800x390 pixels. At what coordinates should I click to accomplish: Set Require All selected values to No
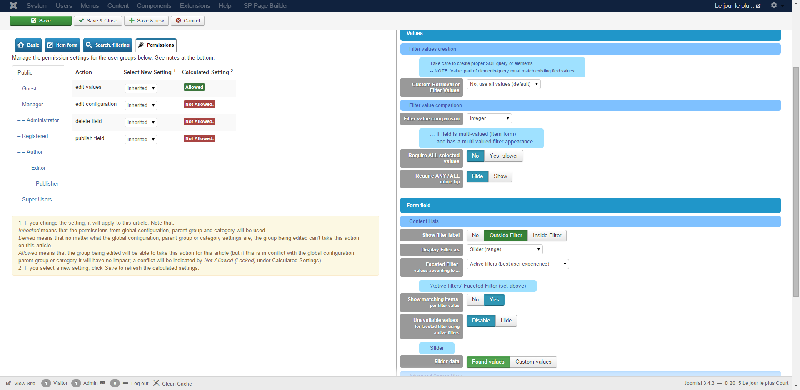tap(476, 156)
